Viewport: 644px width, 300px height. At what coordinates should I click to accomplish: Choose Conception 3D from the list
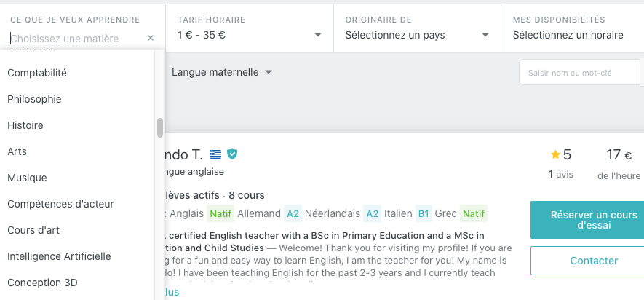(42, 283)
